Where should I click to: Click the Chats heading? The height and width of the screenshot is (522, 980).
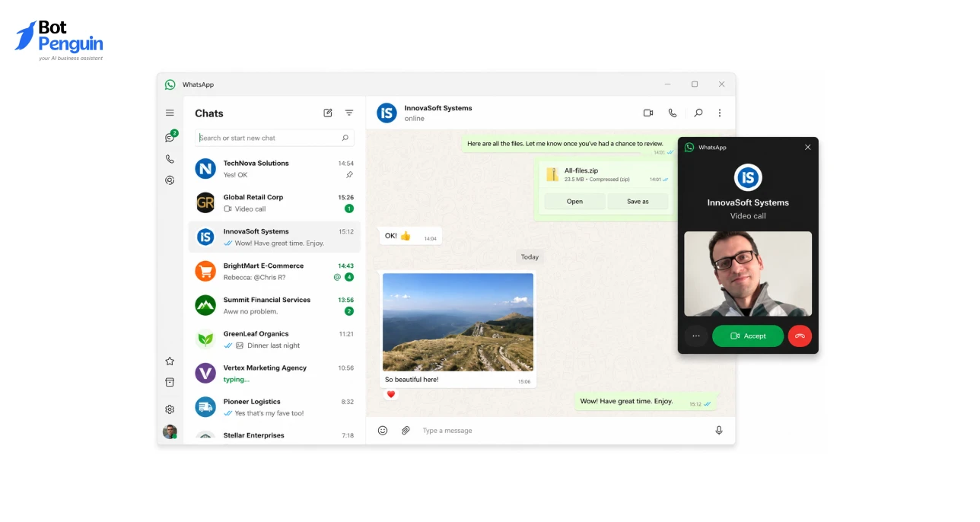tap(209, 113)
